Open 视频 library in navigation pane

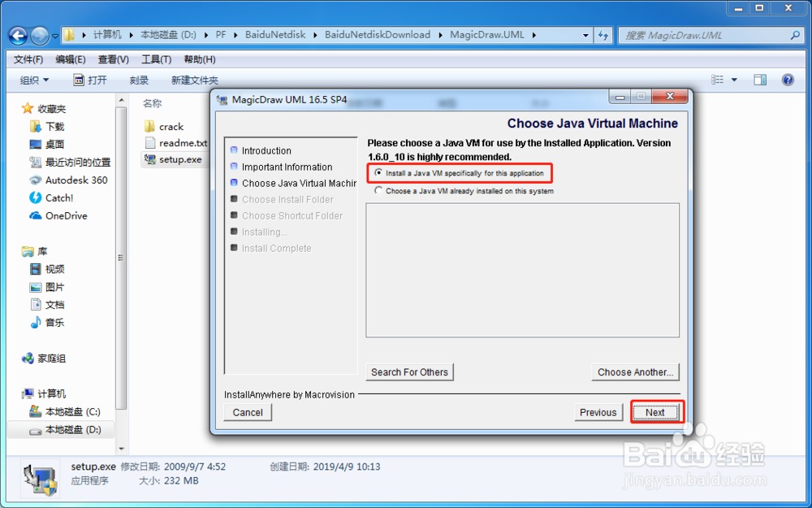click(x=47, y=269)
